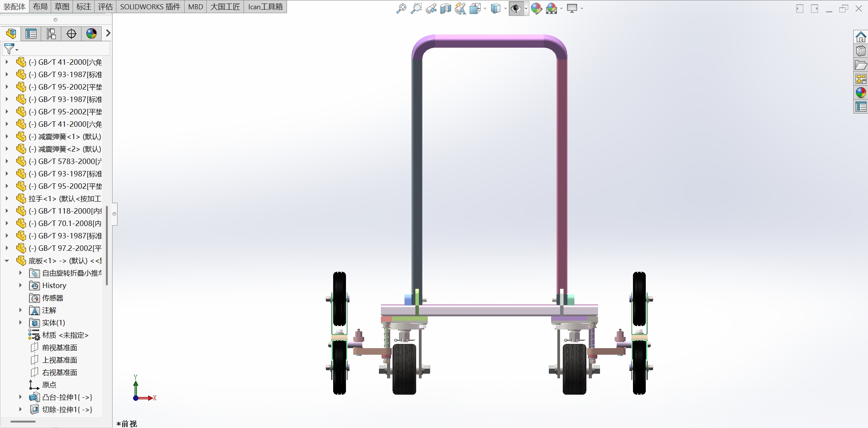Open the Apply Scene dropdown arrow
The width and height of the screenshot is (868, 428).
tap(561, 9)
